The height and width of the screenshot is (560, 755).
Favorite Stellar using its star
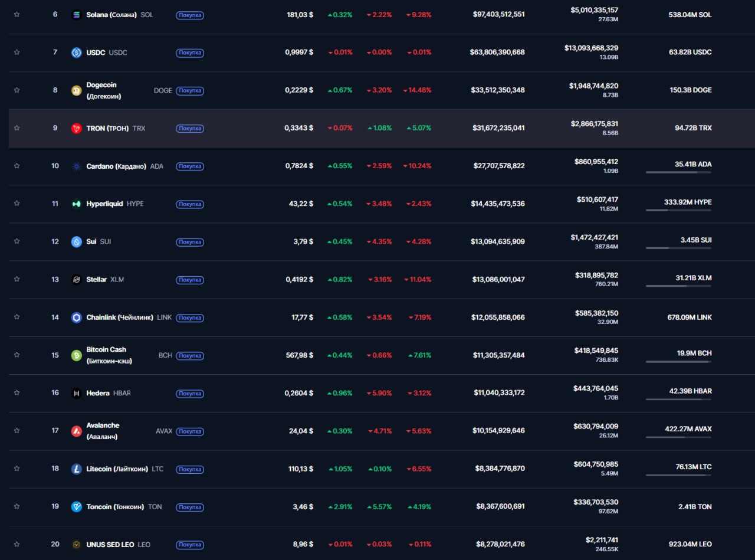coord(17,279)
